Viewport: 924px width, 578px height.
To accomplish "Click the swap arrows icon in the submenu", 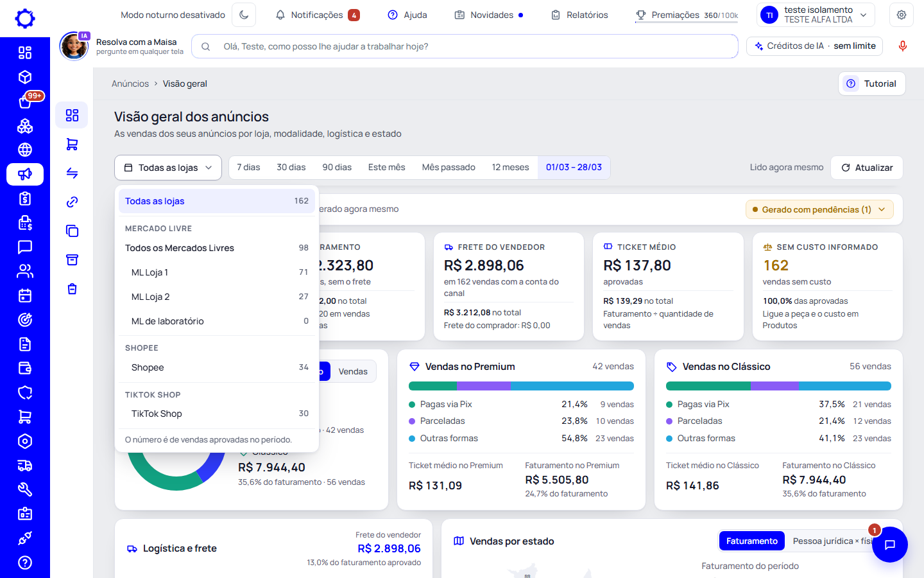I will pyautogui.click(x=72, y=173).
